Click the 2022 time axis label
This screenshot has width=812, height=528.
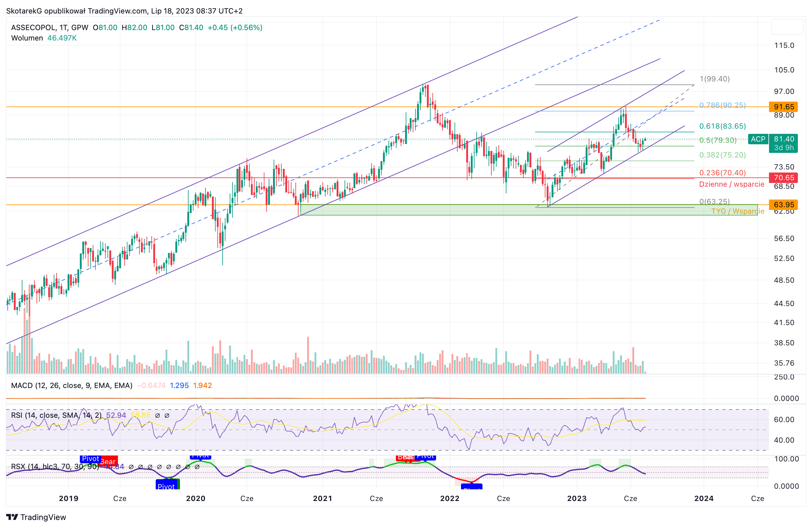[450, 498]
